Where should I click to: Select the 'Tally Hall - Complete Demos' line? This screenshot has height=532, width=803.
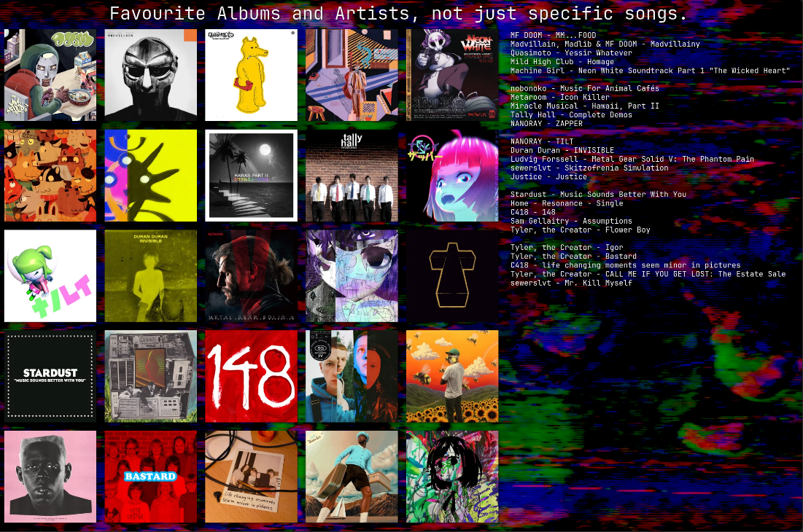point(571,114)
